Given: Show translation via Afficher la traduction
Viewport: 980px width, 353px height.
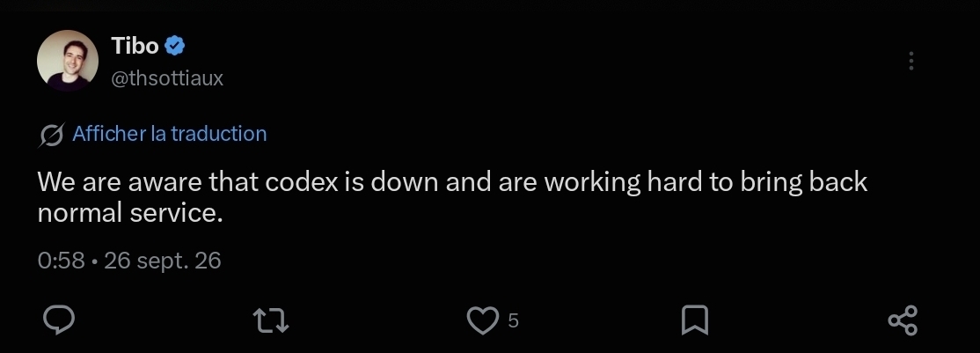Looking at the screenshot, I should point(170,133).
